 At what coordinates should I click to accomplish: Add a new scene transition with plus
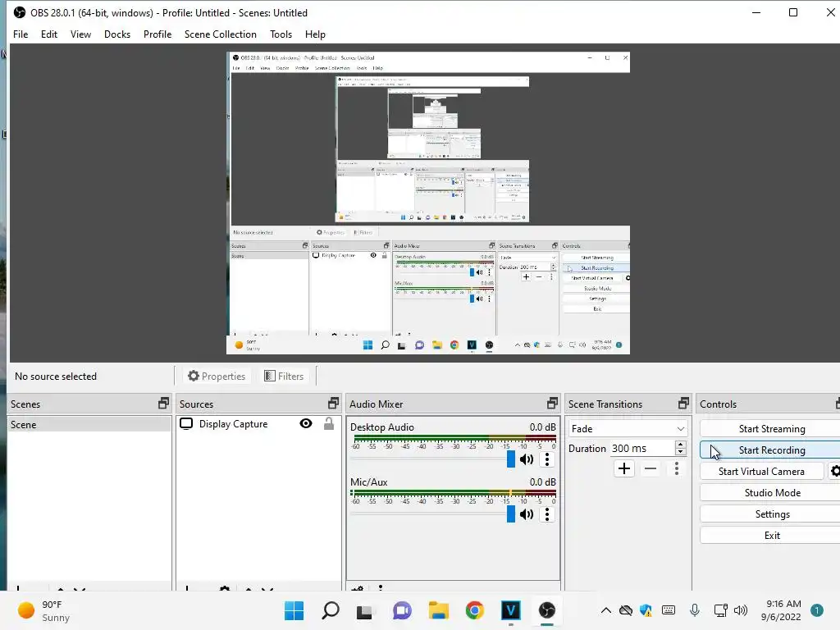624,468
